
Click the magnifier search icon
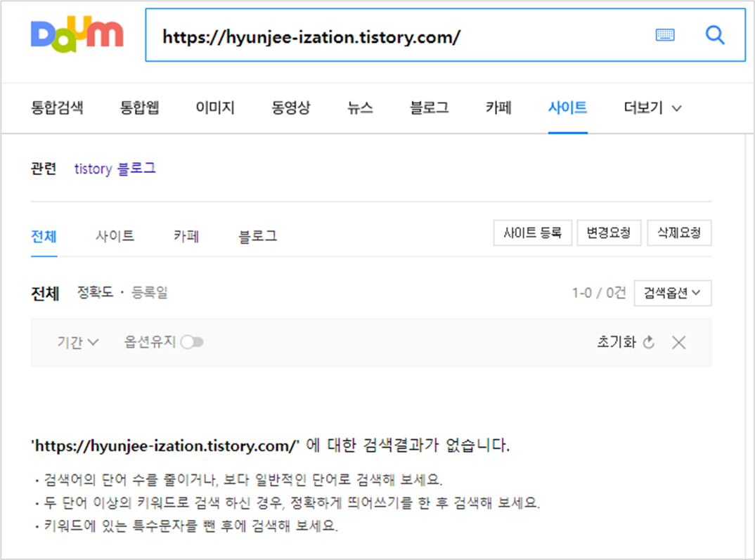(715, 34)
